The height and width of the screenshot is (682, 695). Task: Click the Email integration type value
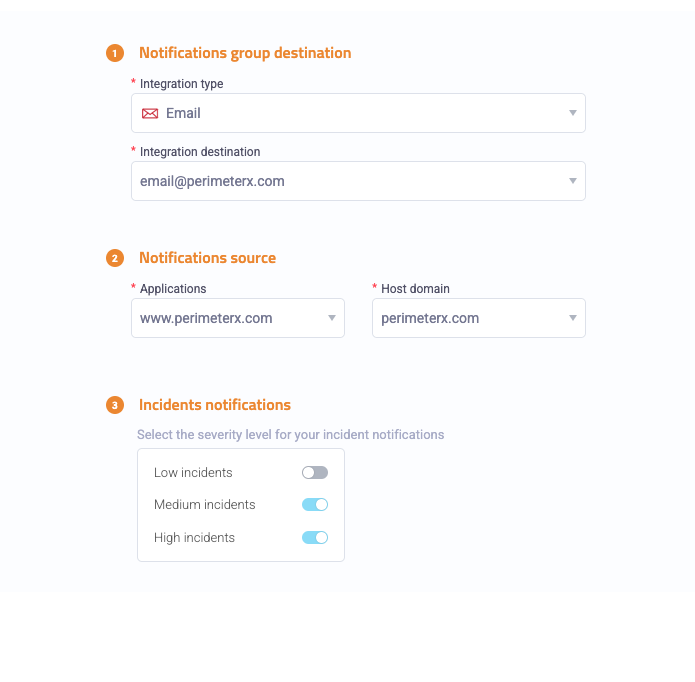(x=183, y=113)
